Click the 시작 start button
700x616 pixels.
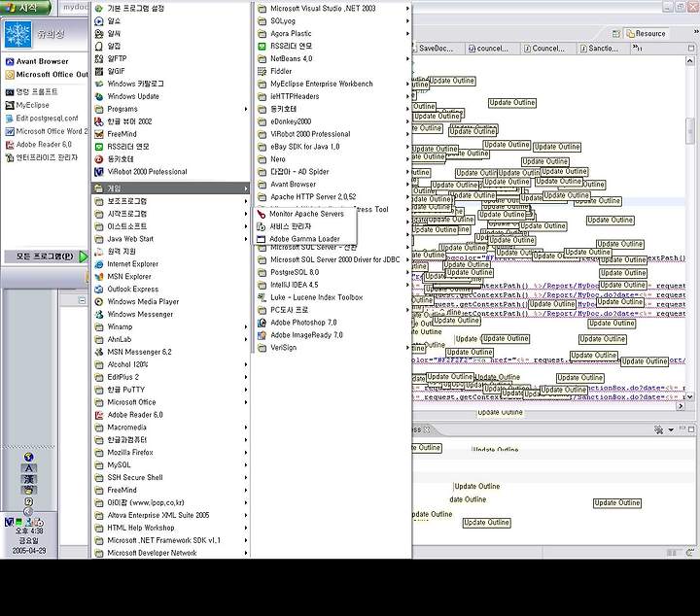pos(26,7)
